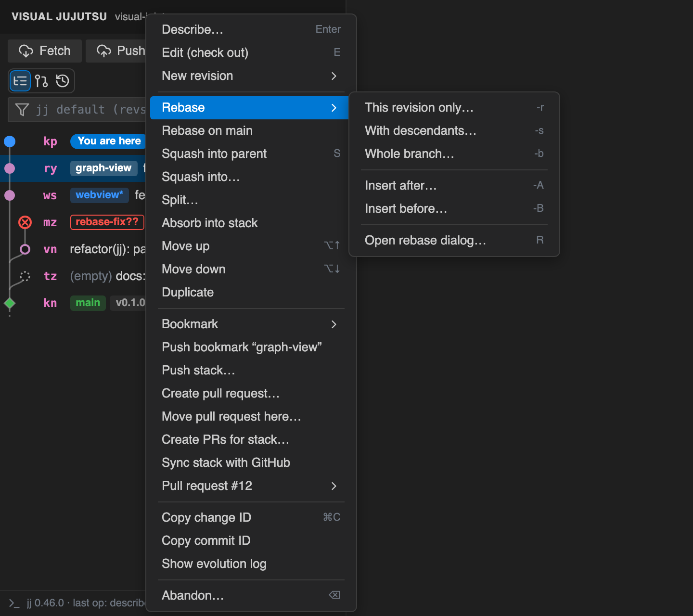Select the tree list view icon

[x=20, y=81]
